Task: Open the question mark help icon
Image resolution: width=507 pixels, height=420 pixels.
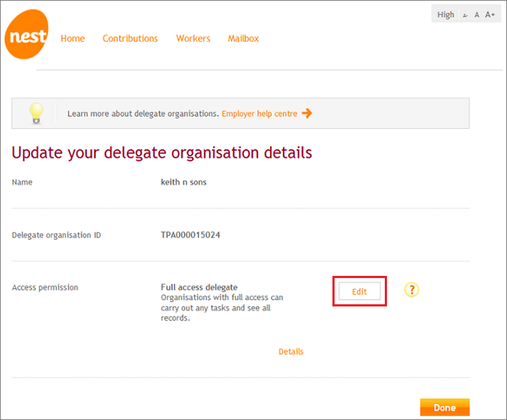Action: pos(412,290)
